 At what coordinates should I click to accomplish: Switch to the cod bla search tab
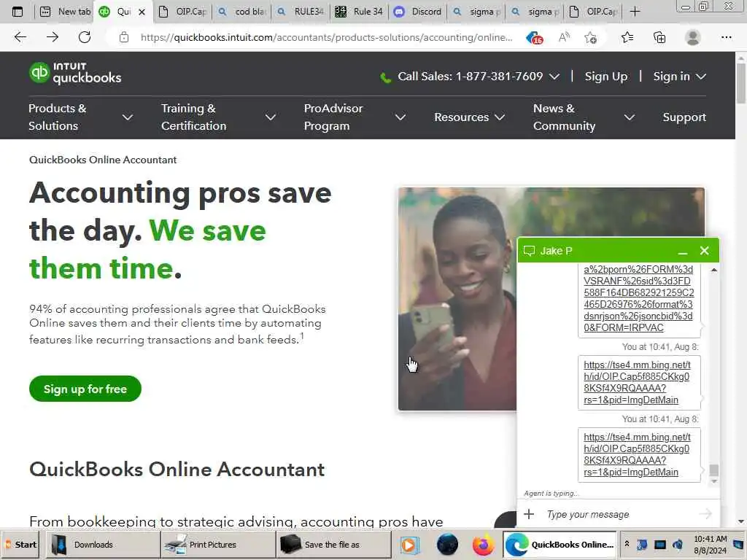pyautogui.click(x=242, y=12)
